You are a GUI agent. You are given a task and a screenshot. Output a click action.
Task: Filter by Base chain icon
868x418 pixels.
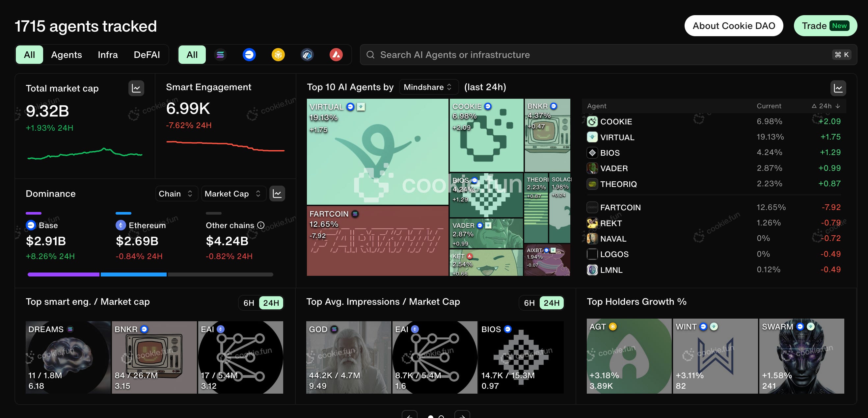pos(249,55)
